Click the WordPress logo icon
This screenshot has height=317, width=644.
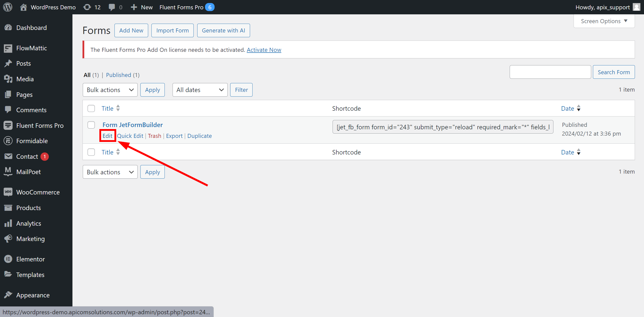[8, 7]
